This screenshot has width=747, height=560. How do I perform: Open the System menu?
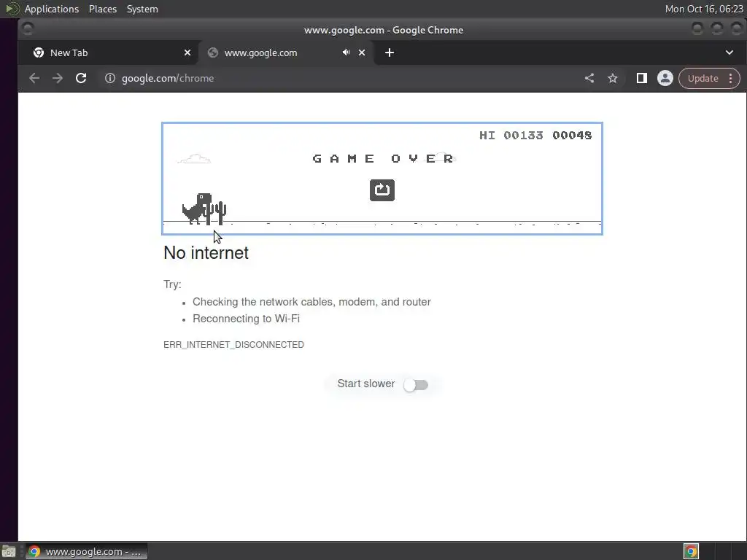tap(142, 9)
